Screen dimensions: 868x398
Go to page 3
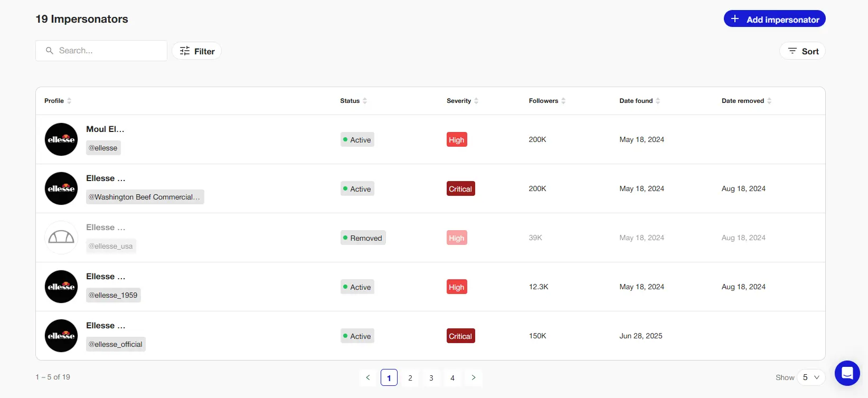(431, 377)
